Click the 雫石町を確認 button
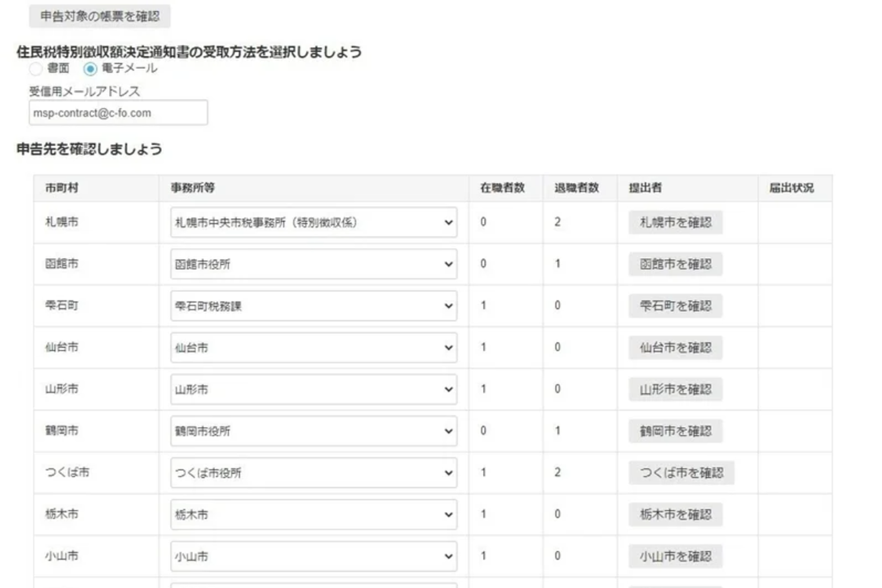The width and height of the screenshot is (882, 588). 675,305
